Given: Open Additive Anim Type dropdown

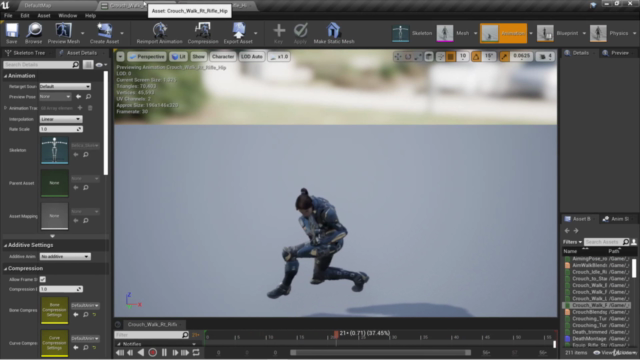Looking at the screenshot, I should click(65, 256).
